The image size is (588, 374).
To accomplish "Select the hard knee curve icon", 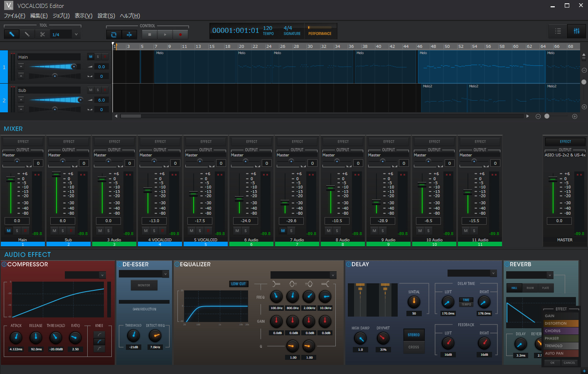I will click(x=99, y=349).
